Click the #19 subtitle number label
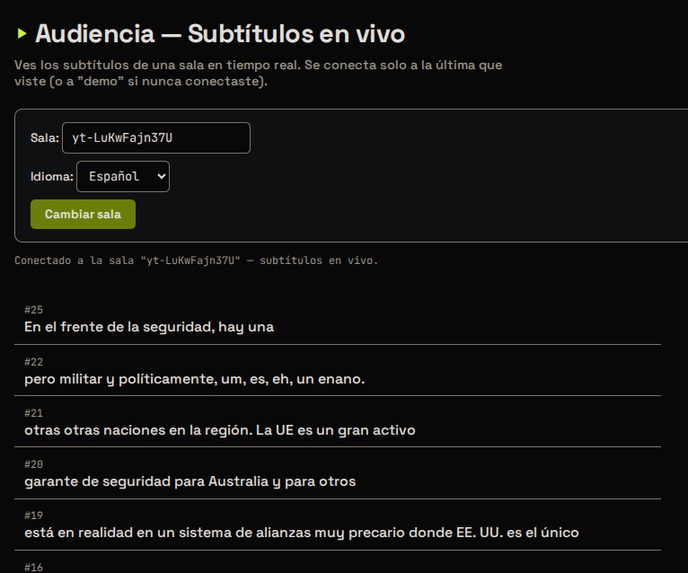Image resolution: width=688 pixels, height=573 pixels. (34, 516)
